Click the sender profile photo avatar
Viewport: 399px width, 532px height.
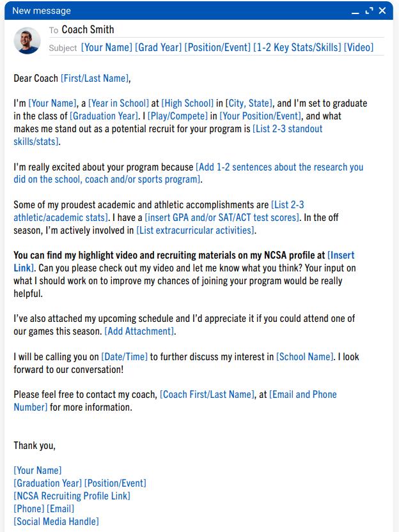[x=27, y=40]
